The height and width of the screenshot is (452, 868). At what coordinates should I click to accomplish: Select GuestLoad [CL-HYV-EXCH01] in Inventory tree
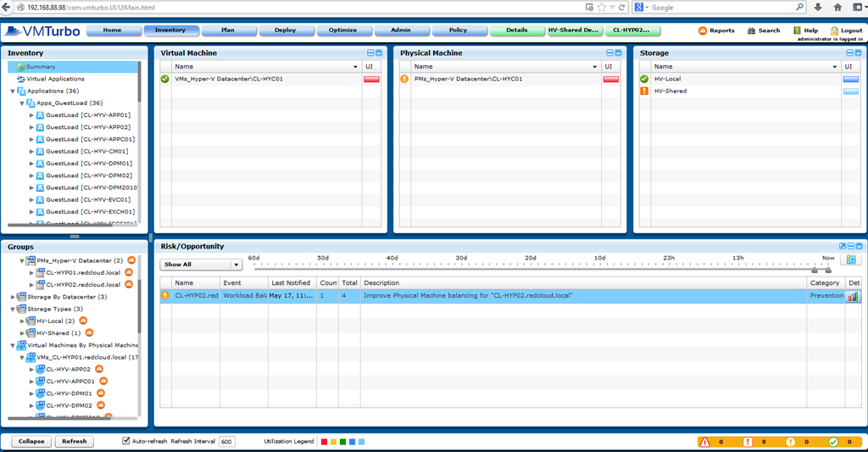90,212
